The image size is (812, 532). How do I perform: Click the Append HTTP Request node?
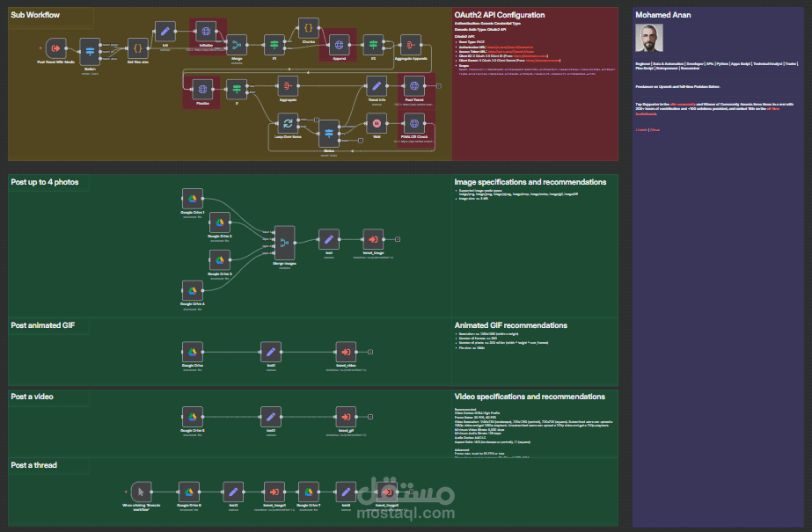340,43
